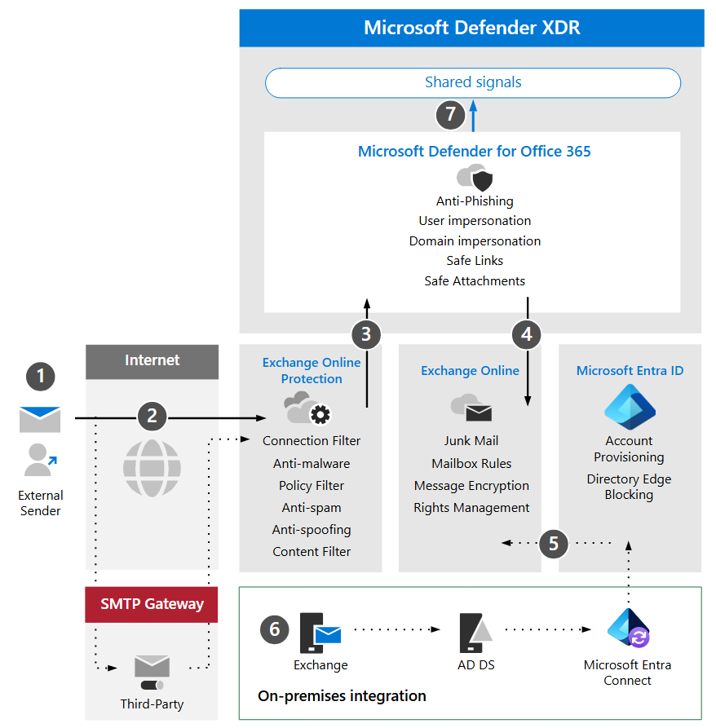Select the Microsoft Entra Connect icon
716x728 pixels.
click(628, 629)
